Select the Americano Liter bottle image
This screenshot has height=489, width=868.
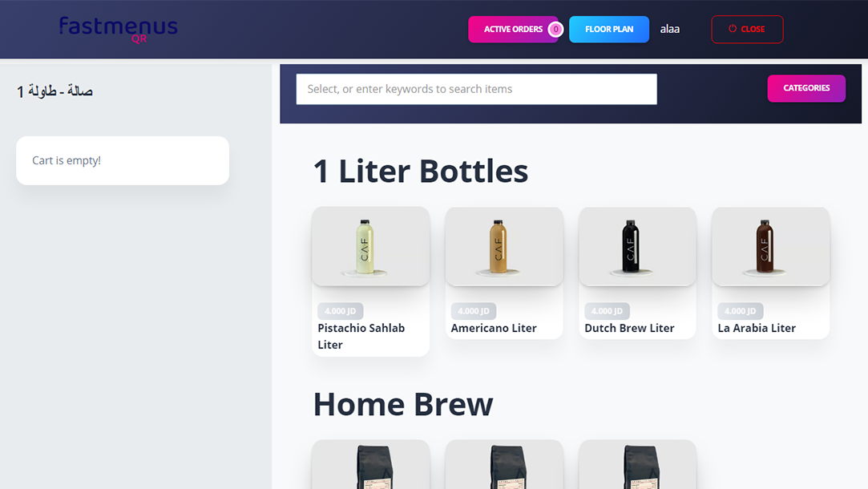[504, 246]
